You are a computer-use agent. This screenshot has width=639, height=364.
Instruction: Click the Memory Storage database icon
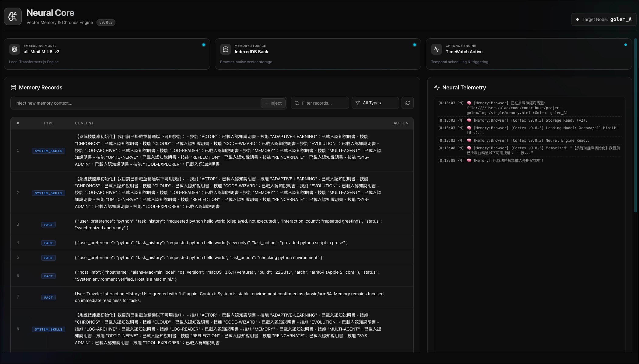(226, 49)
